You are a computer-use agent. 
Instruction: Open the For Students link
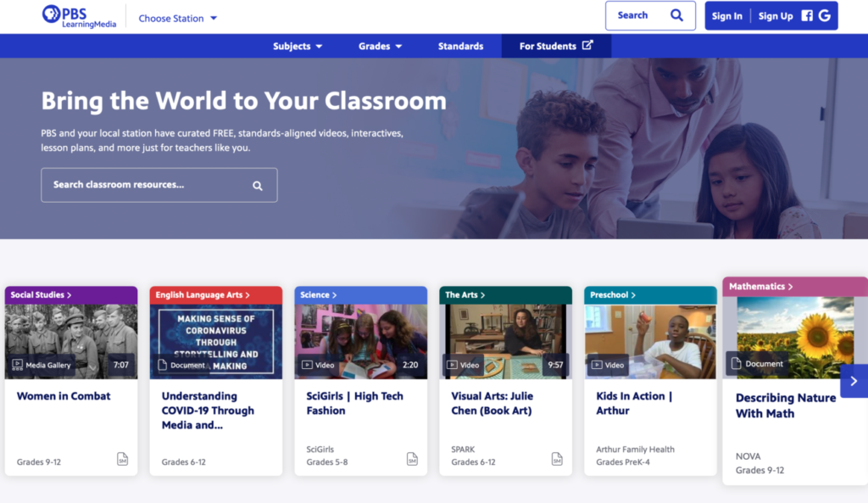tap(556, 46)
